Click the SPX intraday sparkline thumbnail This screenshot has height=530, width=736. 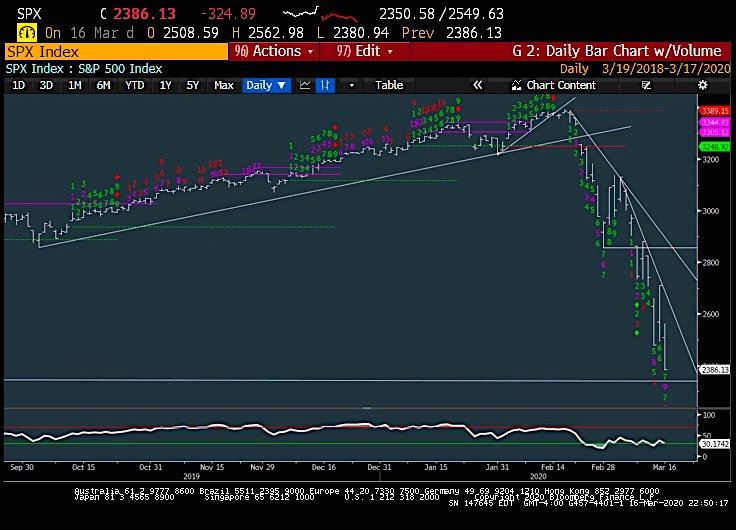coord(320,14)
